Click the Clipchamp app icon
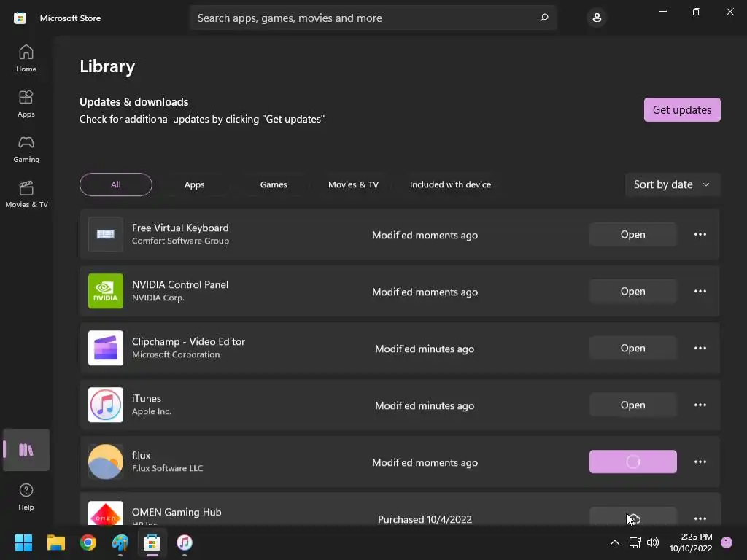The height and width of the screenshot is (560, 747). pyautogui.click(x=106, y=348)
